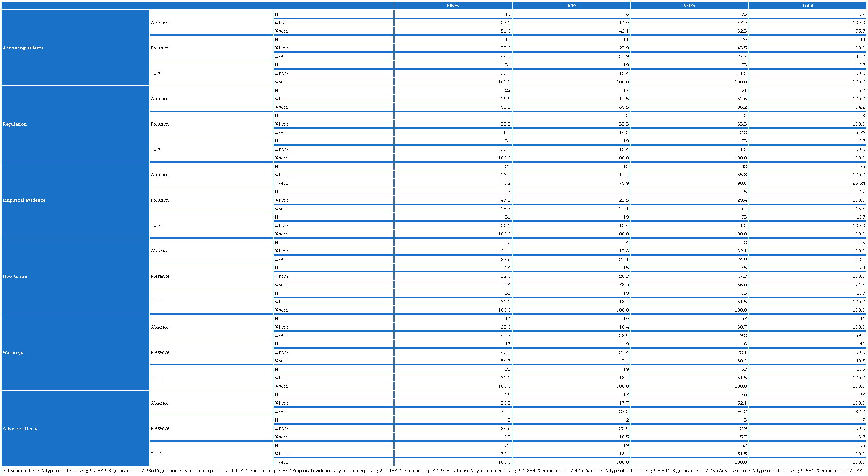This screenshot has height=476, width=868.
Task: Select the How to use row header
Action: click(15, 276)
